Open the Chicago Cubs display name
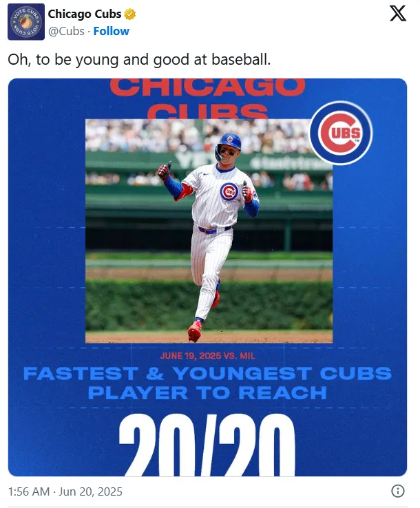 (85, 14)
